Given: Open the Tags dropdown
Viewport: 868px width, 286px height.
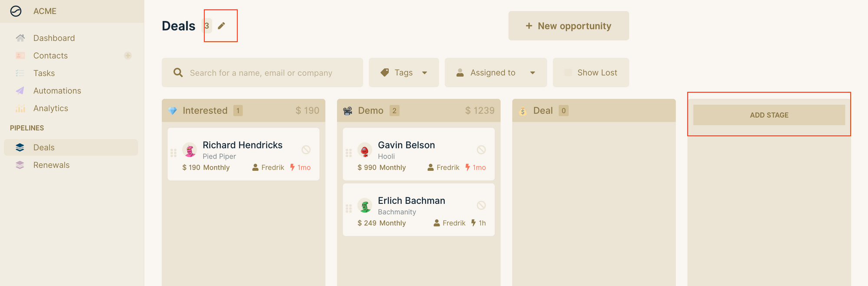Looking at the screenshot, I should (x=404, y=73).
